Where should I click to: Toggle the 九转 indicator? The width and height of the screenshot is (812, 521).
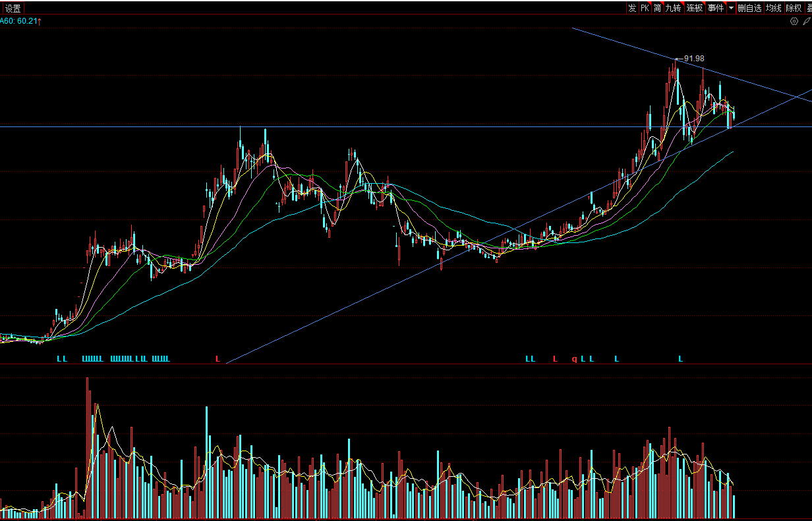[x=673, y=8]
